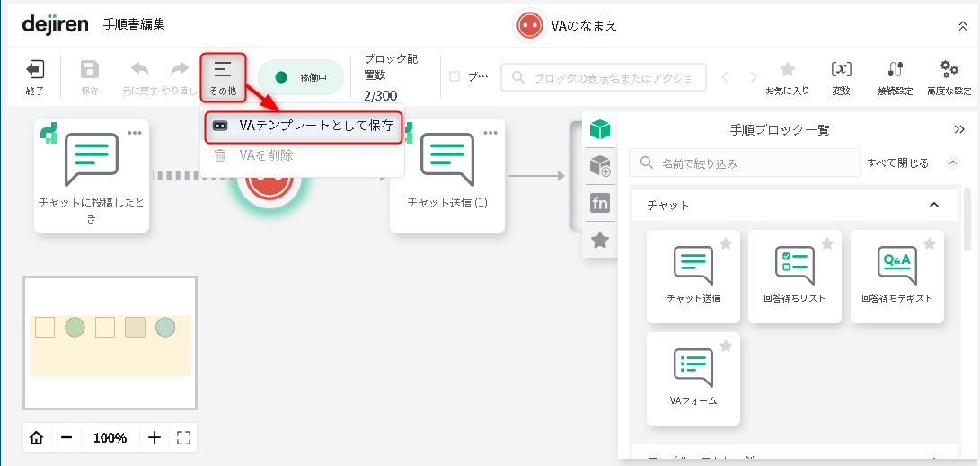Check the ブ… checkbox in toolbar

click(x=455, y=77)
